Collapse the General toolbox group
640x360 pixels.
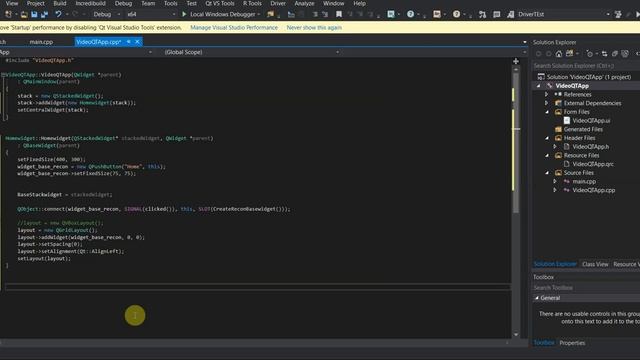click(537, 298)
